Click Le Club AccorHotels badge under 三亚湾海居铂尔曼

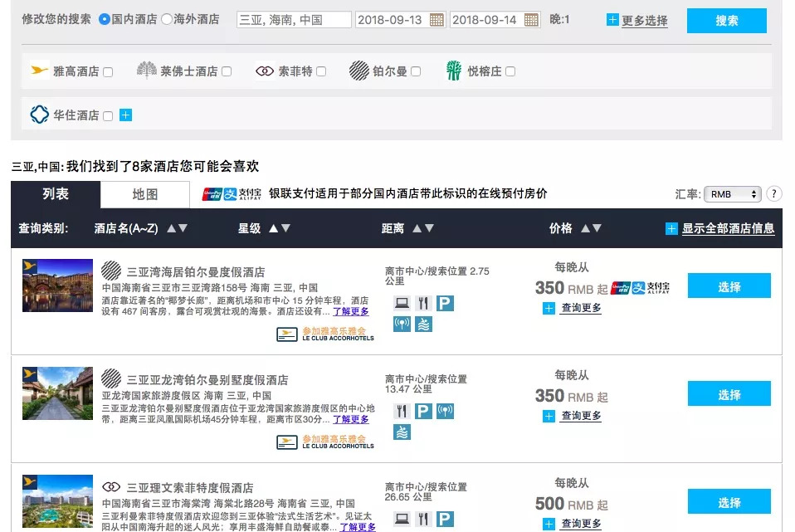pyautogui.click(x=325, y=334)
